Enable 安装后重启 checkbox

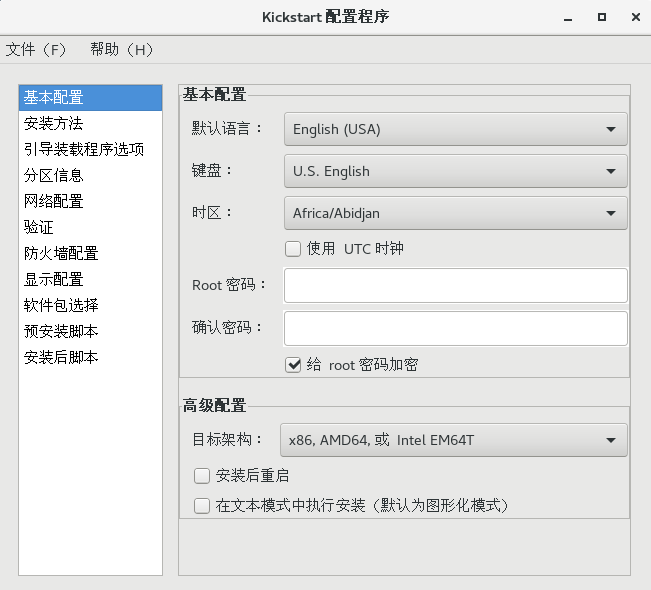[202, 476]
